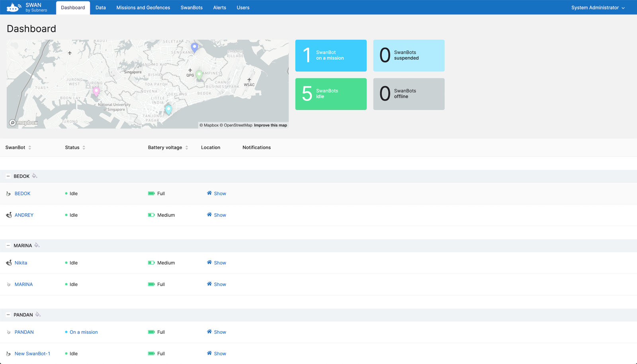Show location of BEDOK SwanBot

point(216,194)
